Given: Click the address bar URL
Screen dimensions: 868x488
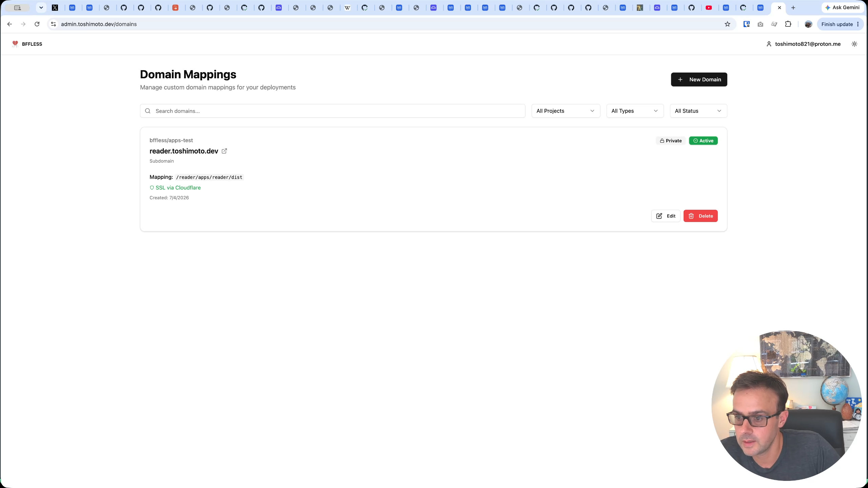Looking at the screenshot, I should click(x=99, y=24).
